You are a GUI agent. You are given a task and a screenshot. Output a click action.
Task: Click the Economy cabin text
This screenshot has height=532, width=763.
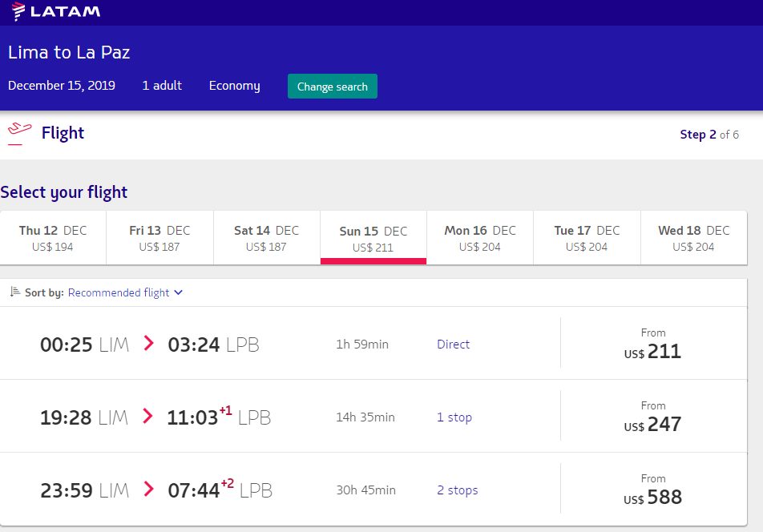[x=235, y=86]
